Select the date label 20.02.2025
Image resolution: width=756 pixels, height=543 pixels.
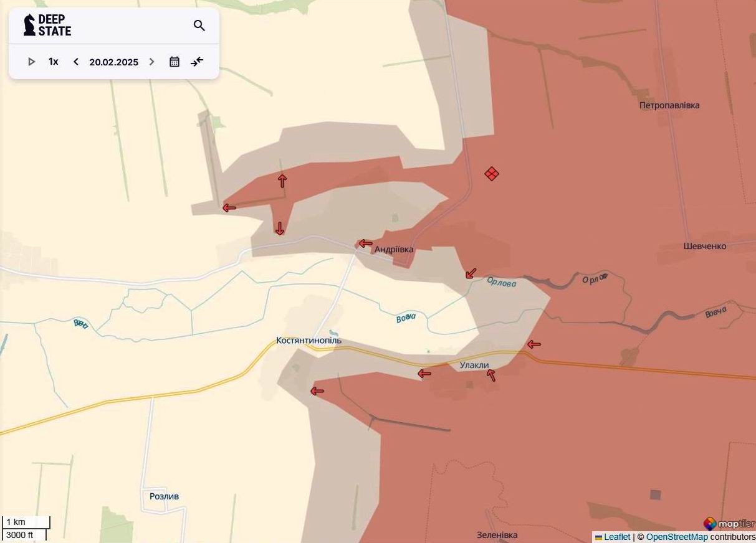(x=113, y=62)
